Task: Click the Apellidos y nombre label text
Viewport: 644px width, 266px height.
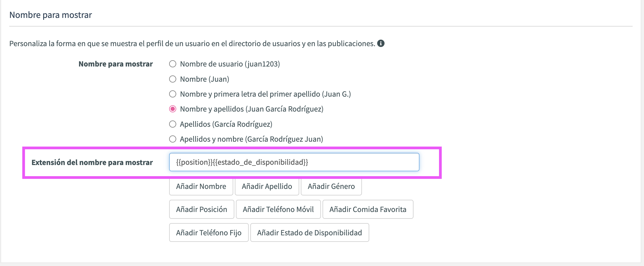Action: 251,139
